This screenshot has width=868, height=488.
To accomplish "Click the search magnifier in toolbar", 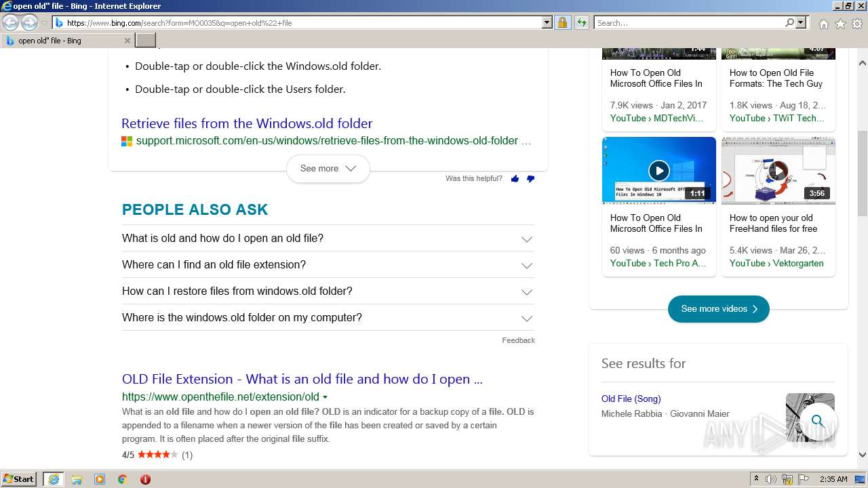I will click(789, 22).
